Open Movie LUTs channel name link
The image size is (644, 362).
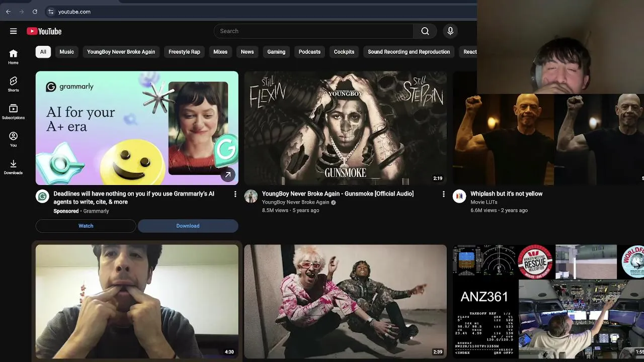coord(484,202)
